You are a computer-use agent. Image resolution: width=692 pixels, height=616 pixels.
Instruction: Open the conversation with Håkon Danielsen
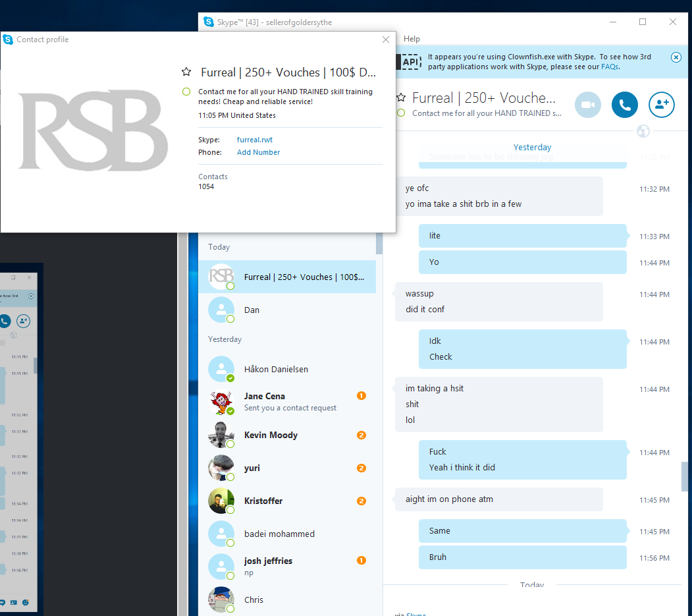(287, 369)
